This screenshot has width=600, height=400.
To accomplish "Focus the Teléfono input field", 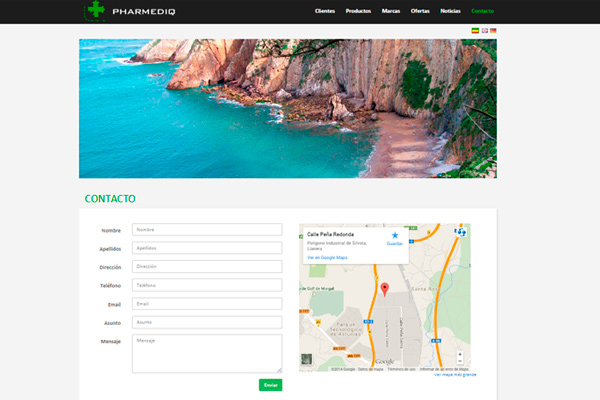I will tap(207, 285).
